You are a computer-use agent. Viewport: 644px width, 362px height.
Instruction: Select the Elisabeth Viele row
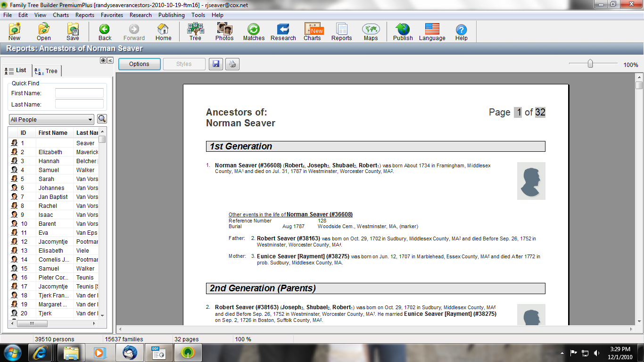[54, 250]
